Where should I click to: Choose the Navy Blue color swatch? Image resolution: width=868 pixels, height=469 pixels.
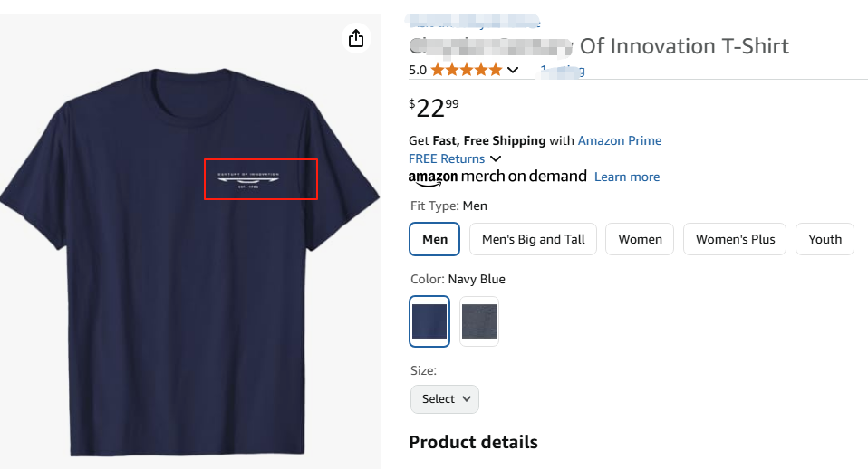429,321
